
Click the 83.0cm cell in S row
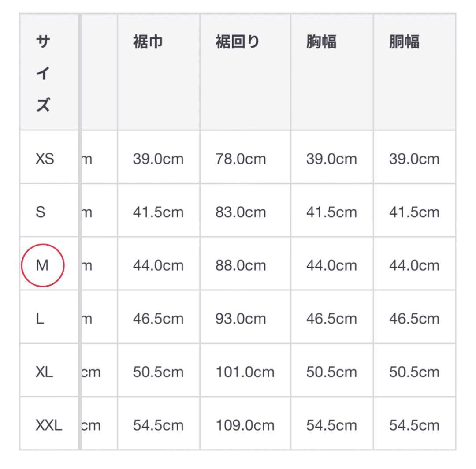(241, 212)
